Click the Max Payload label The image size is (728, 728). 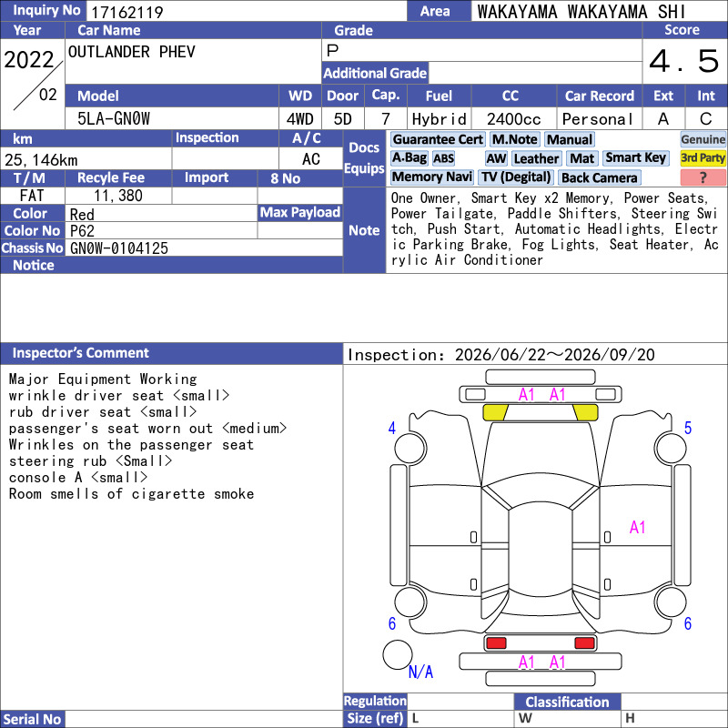(x=300, y=213)
